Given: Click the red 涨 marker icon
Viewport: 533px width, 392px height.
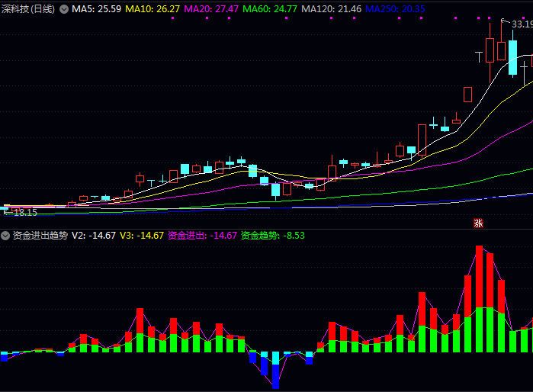Looking at the screenshot, I should (x=478, y=223).
